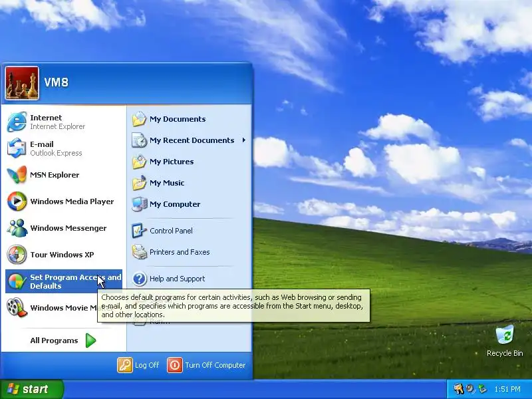Click the VM8 chess user picture
The width and height of the screenshot is (532, 399).
22,83
